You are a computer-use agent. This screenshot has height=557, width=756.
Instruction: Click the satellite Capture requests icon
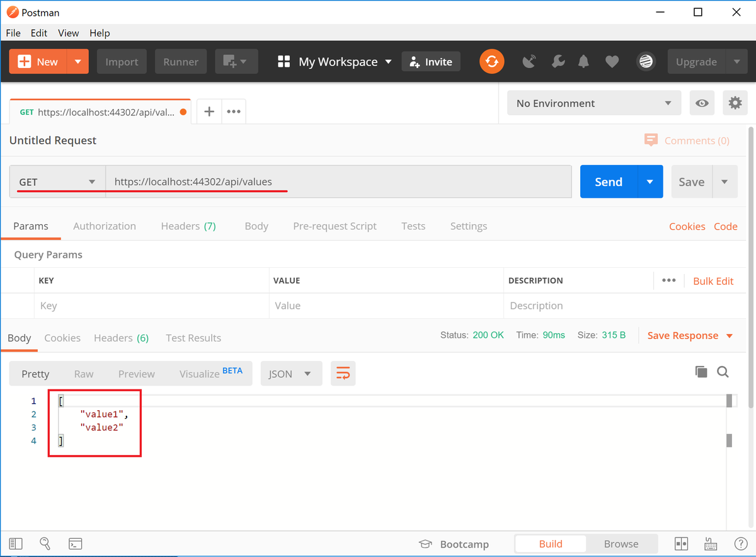(x=529, y=61)
